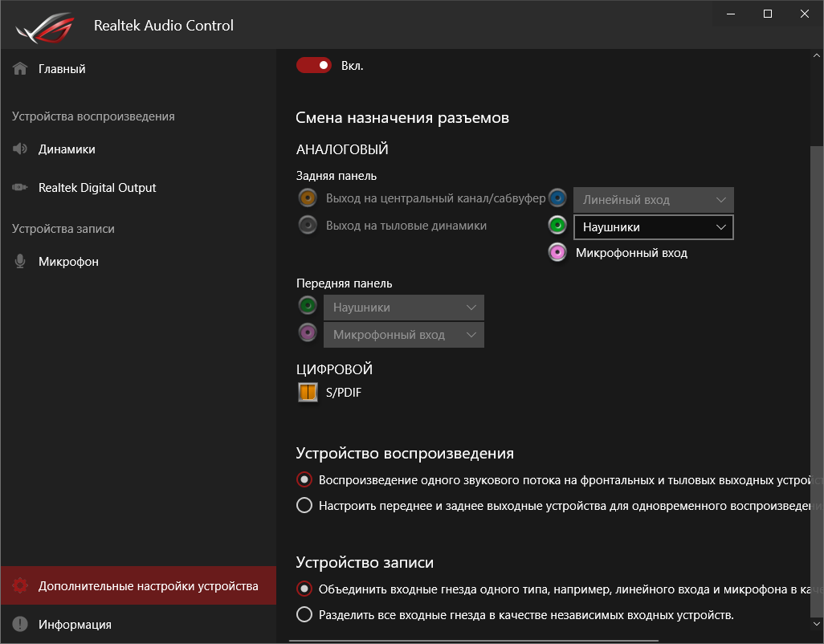824x644 pixels.
Task: Open Realtek Digital Output settings
Action: [x=96, y=188]
